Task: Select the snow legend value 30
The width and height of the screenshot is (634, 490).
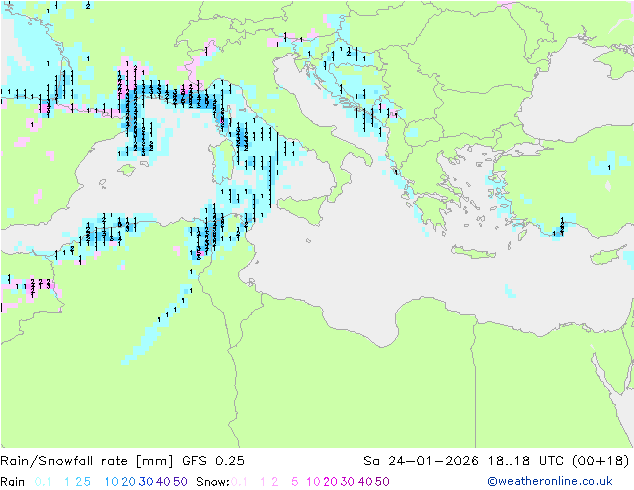Action: 348,482
